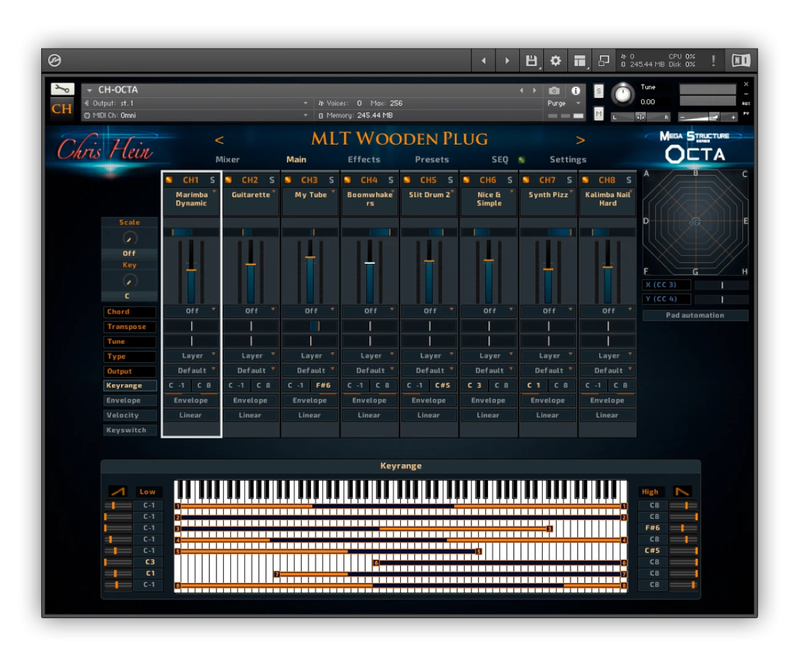Click the octagonal XY pad
799x672 pixels.
click(695, 223)
